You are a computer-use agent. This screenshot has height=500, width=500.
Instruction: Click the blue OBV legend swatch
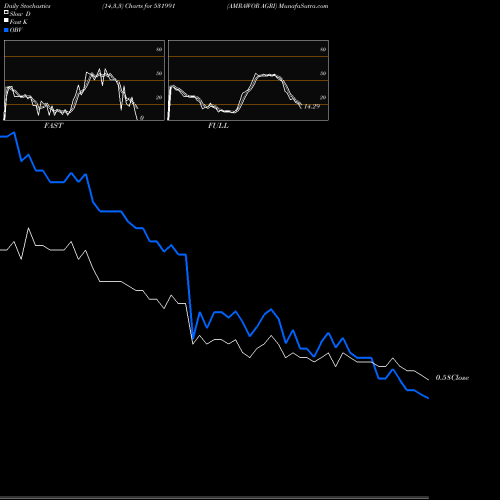[6, 30]
